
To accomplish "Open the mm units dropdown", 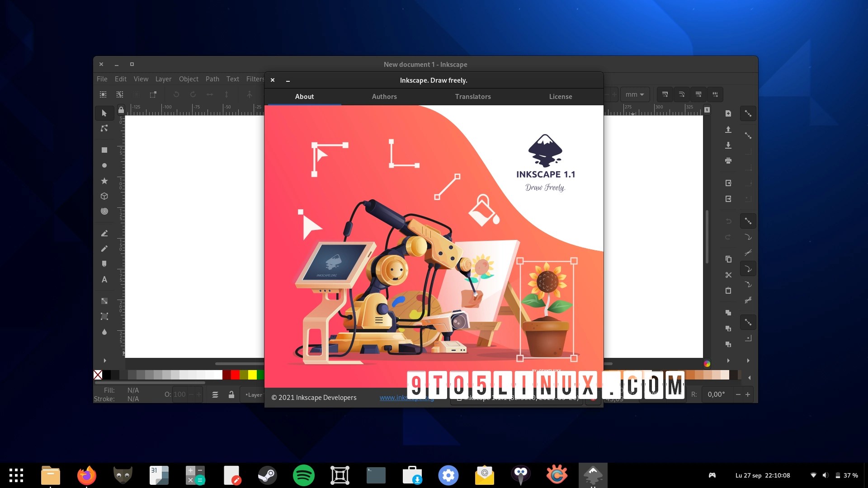I will click(x=635, y=94).
